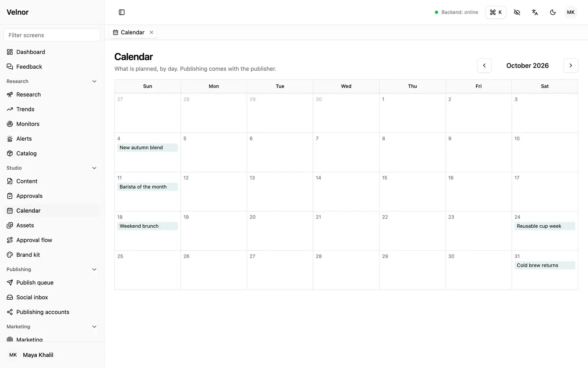The height and width of the screenshot is (368, 588).
Task: Open Social inbox icon
Action: click(x=10, y=297)
